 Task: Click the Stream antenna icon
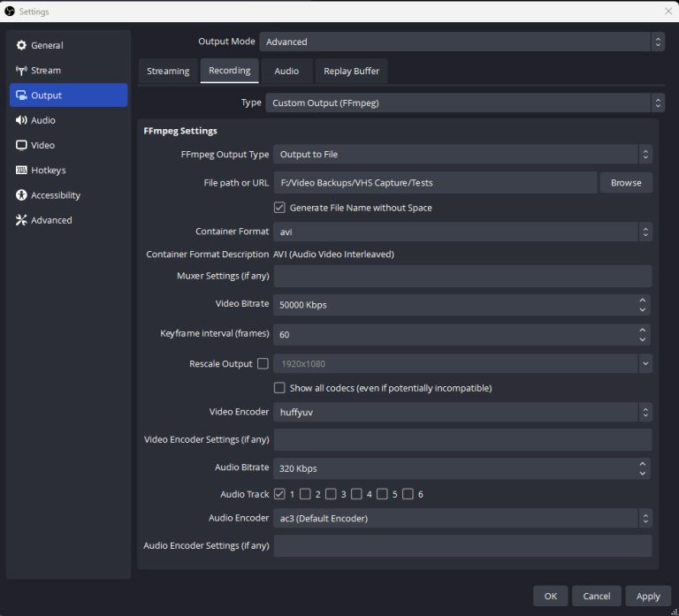[21, 70]
